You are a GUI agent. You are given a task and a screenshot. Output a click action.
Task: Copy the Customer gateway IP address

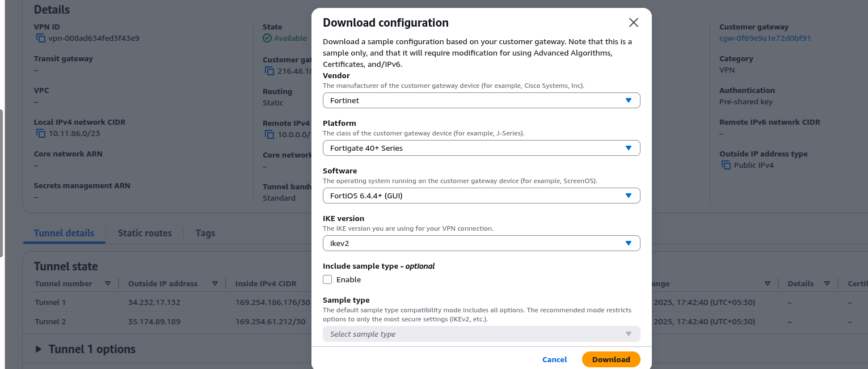[269, 70]
